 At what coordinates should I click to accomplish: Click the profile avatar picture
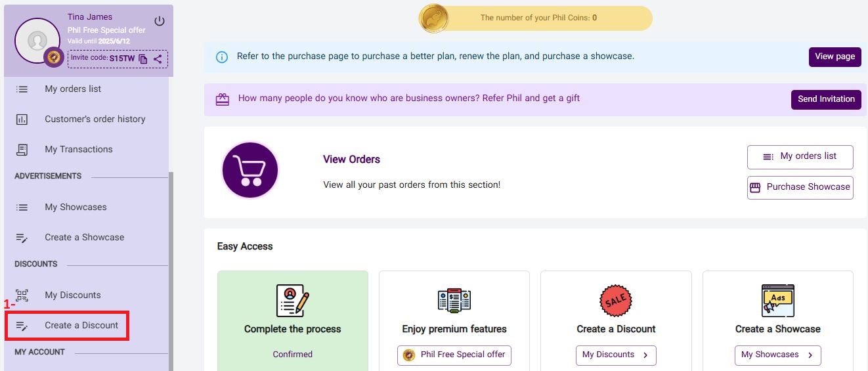[37, 41]
